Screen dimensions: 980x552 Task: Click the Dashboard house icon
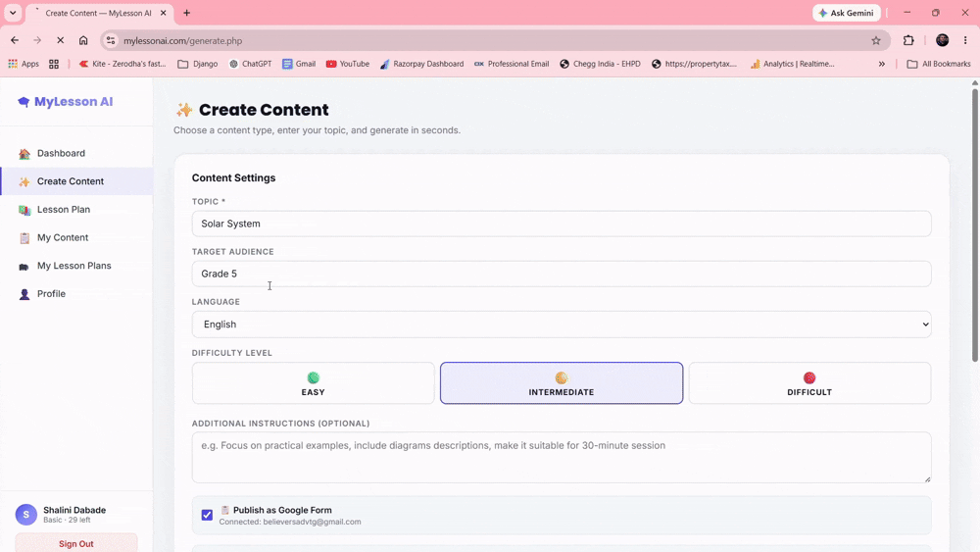click(x=24, y=154)
